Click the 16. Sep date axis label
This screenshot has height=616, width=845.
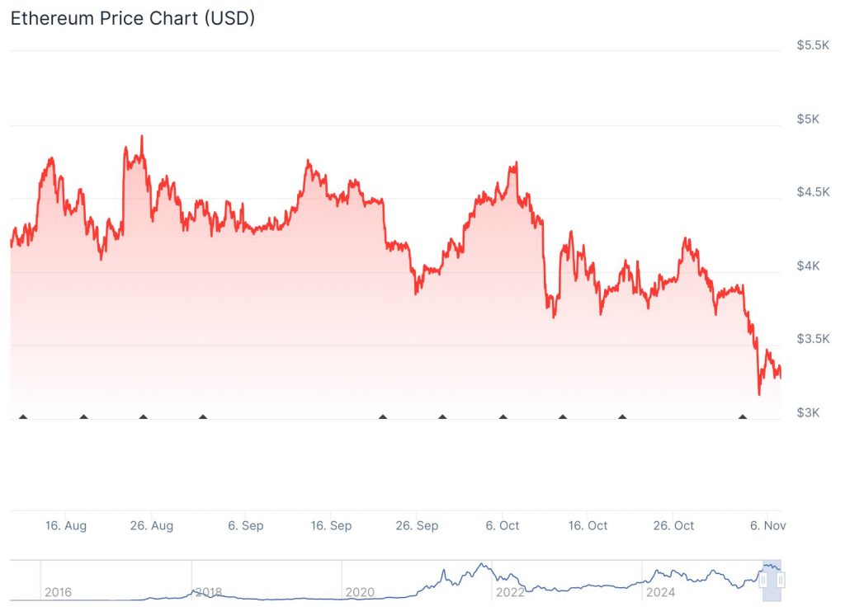(x=330, y=526)
